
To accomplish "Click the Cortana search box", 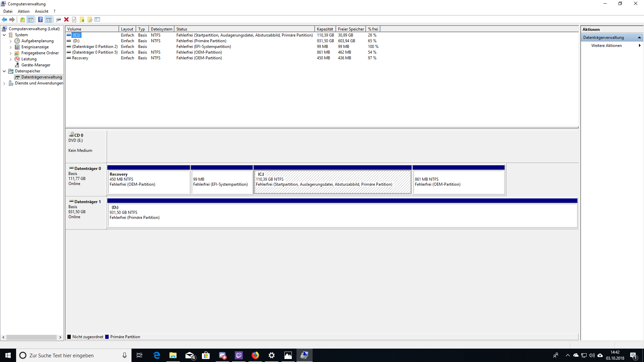I will tap(74, 355).
